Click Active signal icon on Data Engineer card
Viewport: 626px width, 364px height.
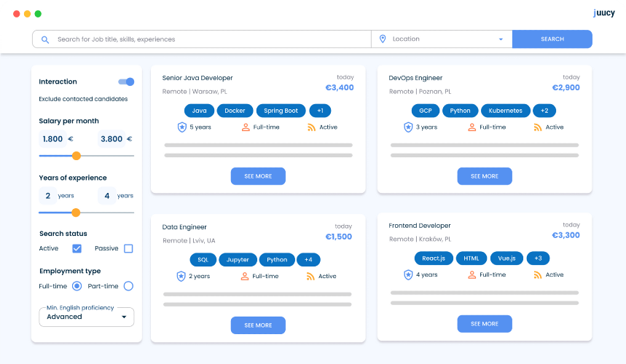[310, 277]
